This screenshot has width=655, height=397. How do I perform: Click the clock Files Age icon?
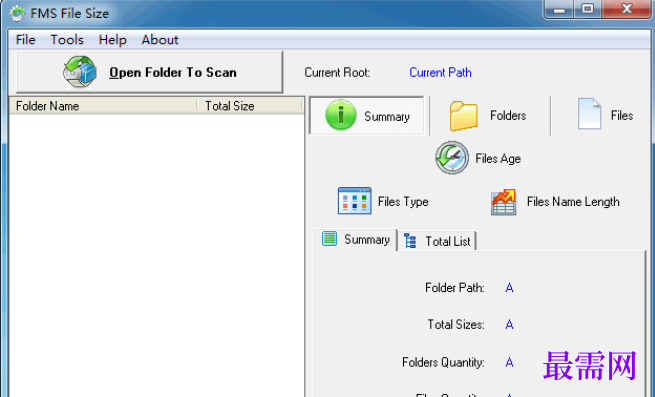[x=452, y=158]
